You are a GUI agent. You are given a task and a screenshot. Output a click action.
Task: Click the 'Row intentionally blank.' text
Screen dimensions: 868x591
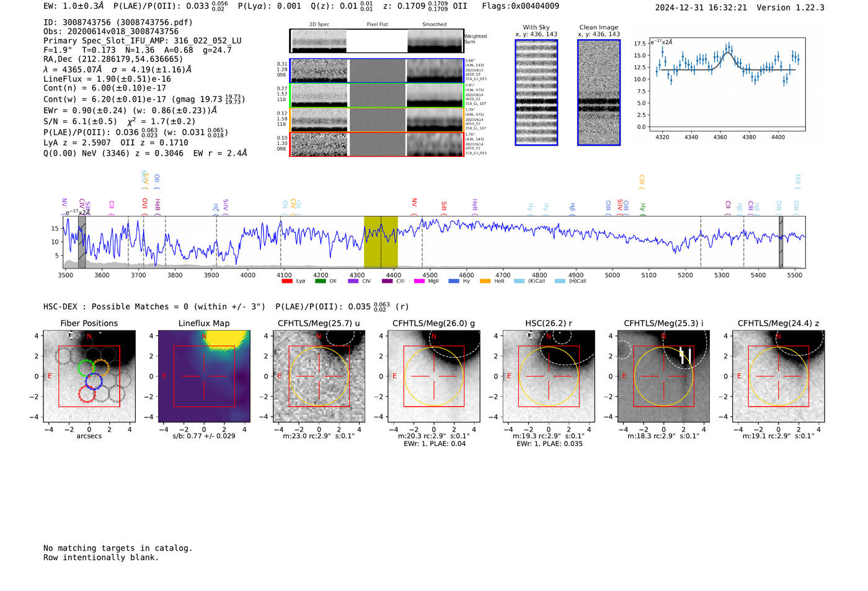tap(101, 558)
